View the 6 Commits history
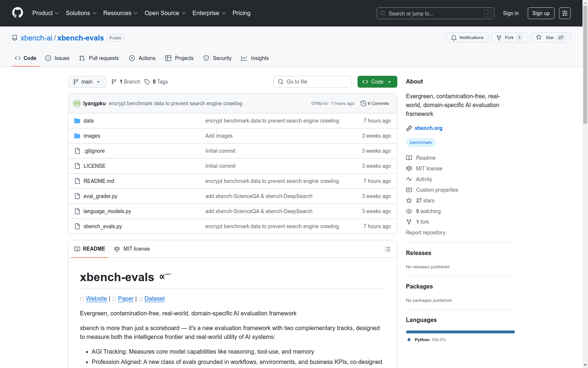This screenshot has width=588, height=368. click(x=375, y=103)
